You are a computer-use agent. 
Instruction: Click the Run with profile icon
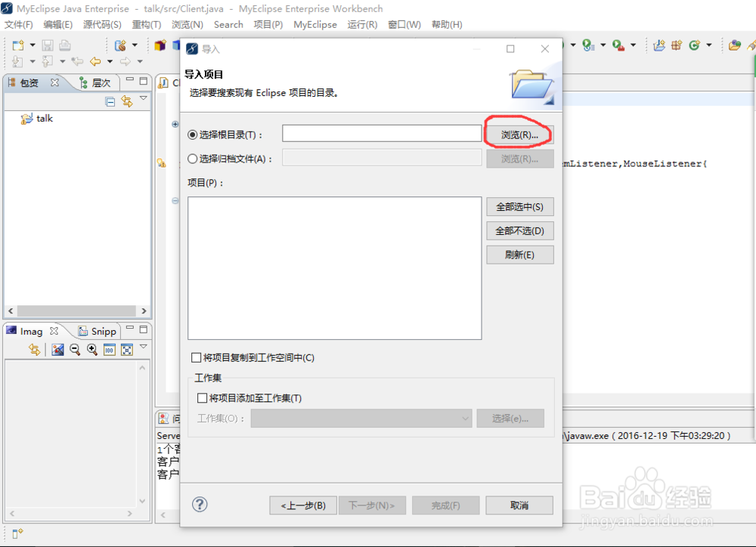coord(588,45)
